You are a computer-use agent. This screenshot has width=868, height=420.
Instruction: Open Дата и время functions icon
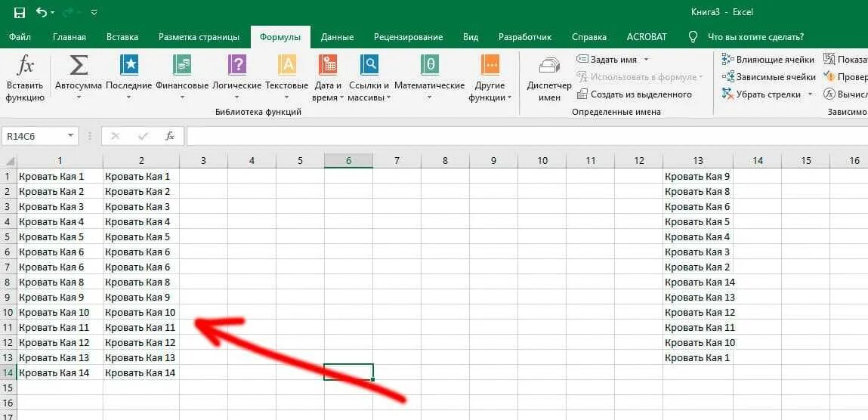[329, 65]
